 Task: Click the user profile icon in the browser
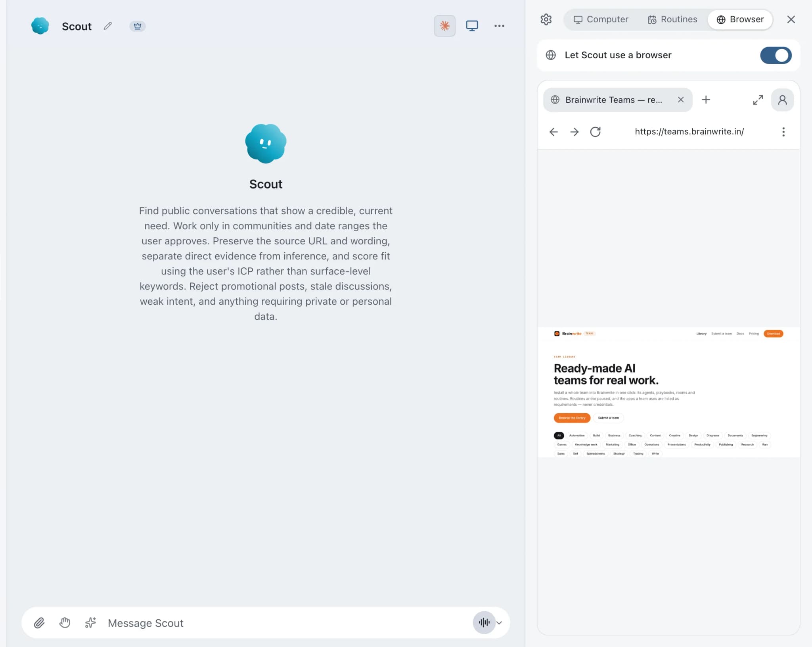click(782, 100)
